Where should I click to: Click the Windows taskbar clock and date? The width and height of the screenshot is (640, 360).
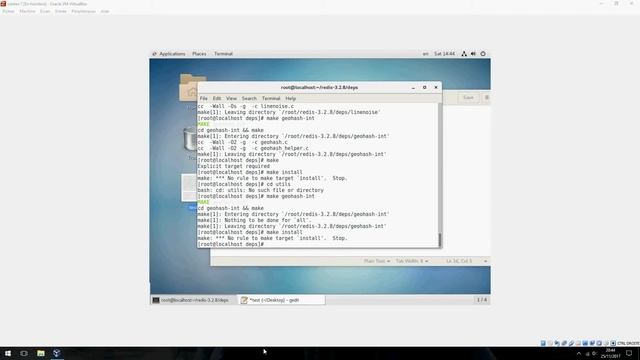pos(611,353)
